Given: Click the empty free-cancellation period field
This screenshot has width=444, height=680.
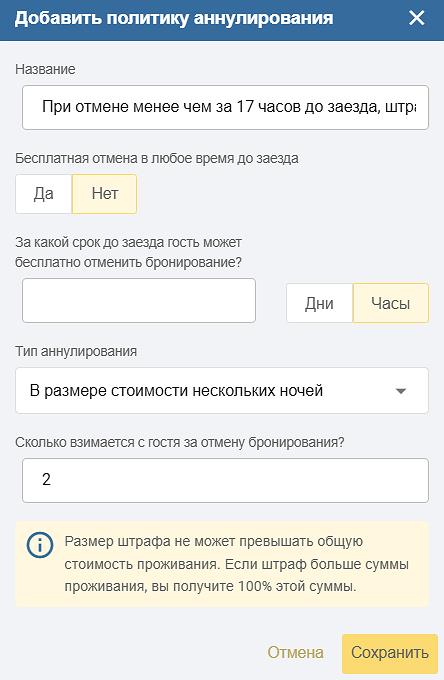Looking at the screenshot, I should [139, 301].
